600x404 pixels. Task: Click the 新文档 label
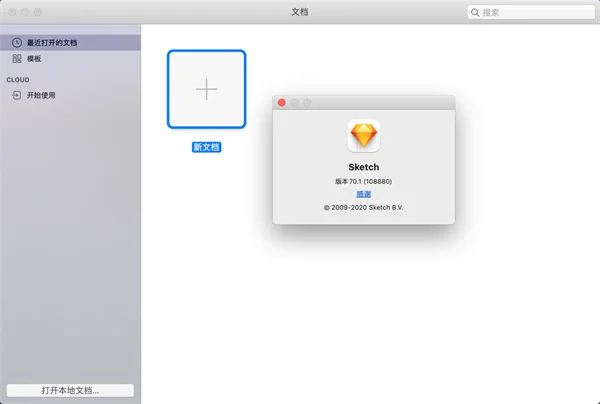tap(207, 147)
